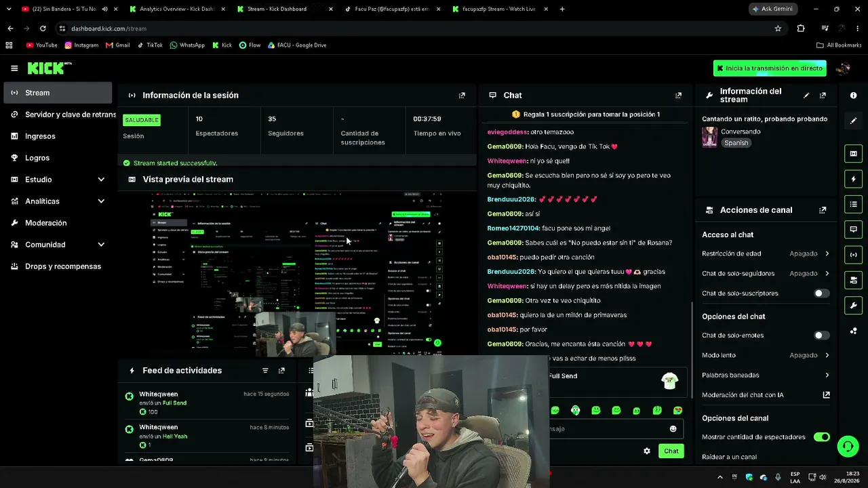Toggle the chat widget icon in right rail

coord(853,229)
